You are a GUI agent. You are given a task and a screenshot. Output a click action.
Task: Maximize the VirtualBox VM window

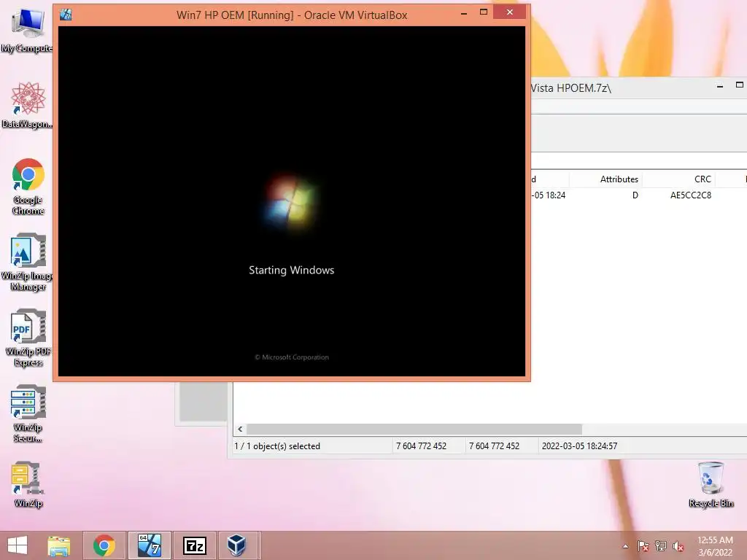484,12
